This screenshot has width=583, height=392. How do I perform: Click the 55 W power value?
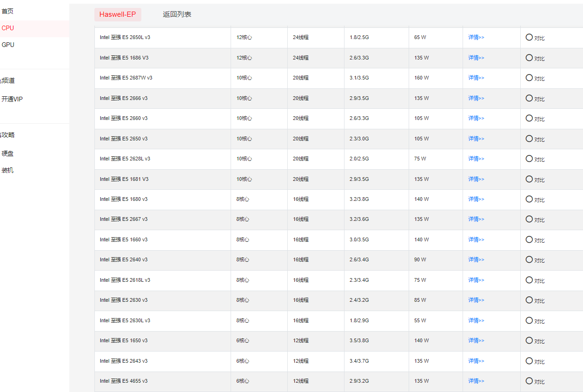pyautogui.click(x=420, y=320)
